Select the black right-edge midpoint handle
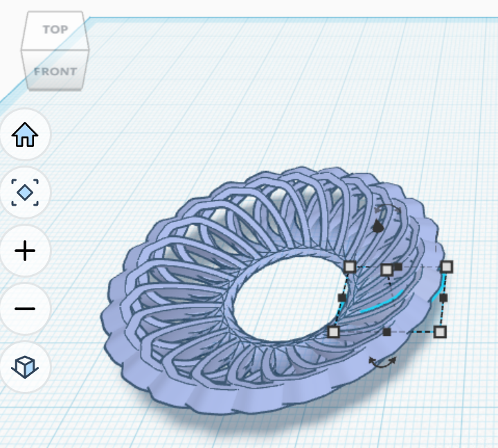Viewport: 498px width, 448px height. 443,298
